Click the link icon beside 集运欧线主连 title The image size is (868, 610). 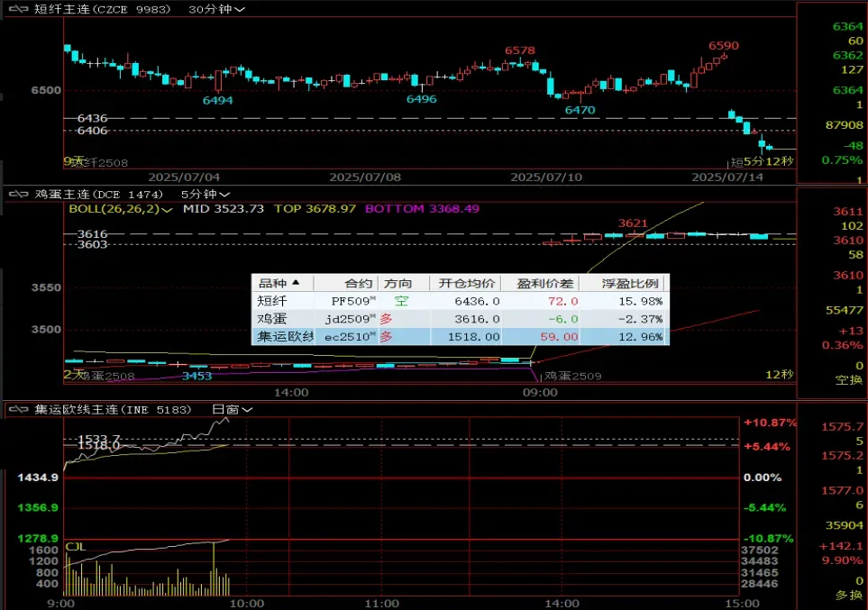(18, 410)
